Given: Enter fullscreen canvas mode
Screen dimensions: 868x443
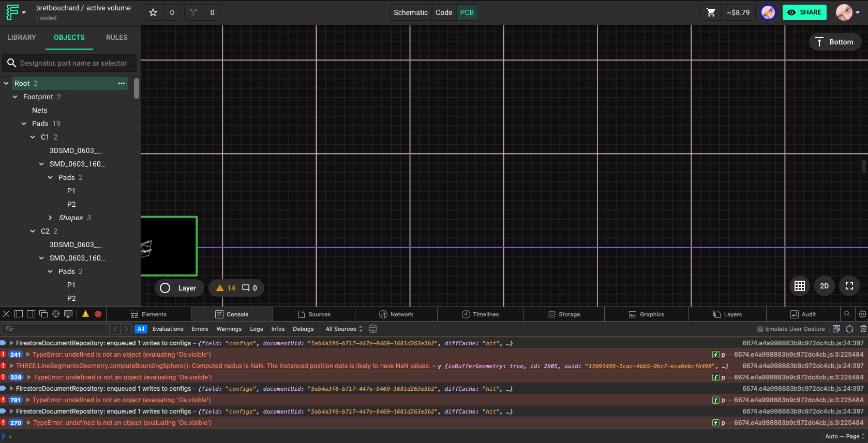Looking at the screenshot, I should coord(849,286).
